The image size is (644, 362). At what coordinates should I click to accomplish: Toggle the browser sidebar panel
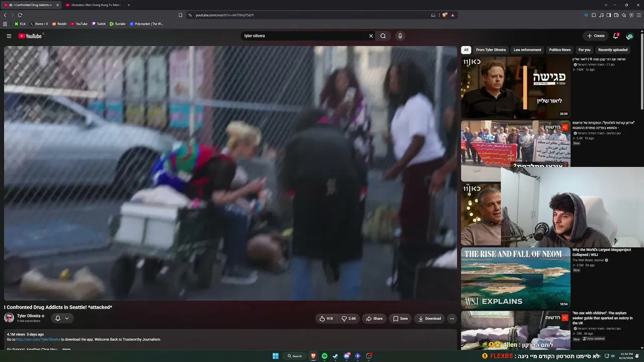click(x=609, y=15)
